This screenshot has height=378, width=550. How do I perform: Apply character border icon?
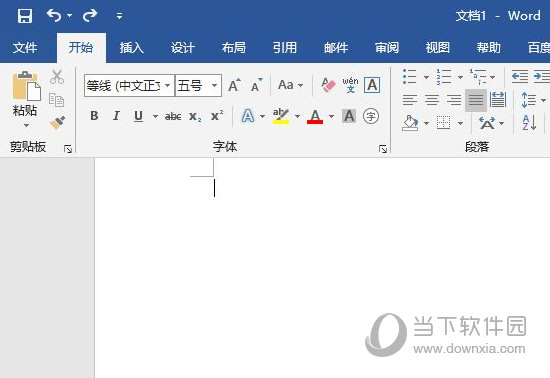click(372, 85)
